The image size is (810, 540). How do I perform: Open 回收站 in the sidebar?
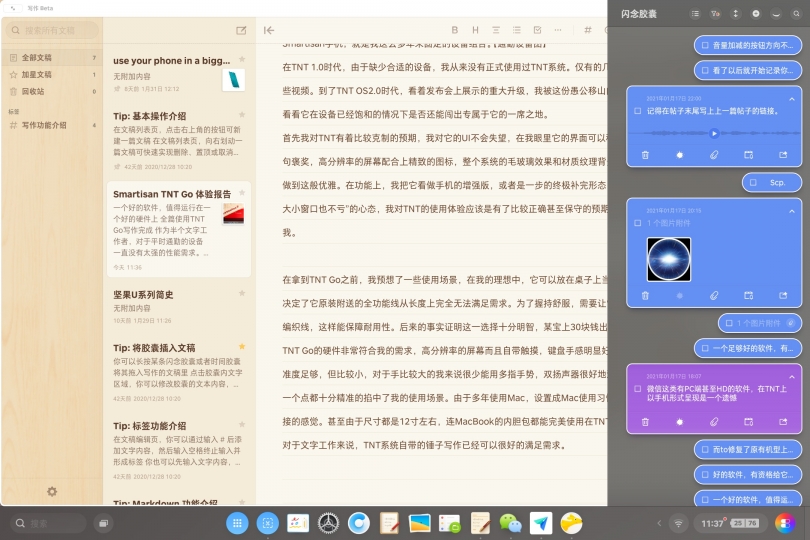coord(33,91)
